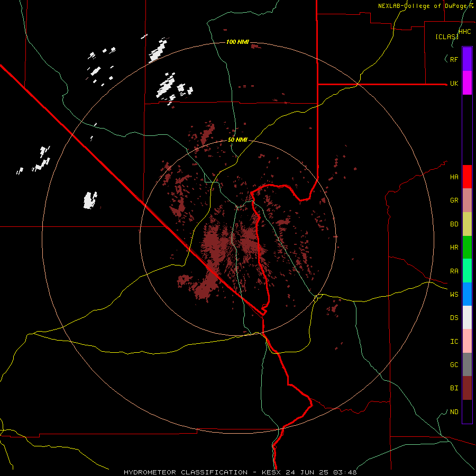Click the 'HHC' product label
476x476 pixels.
(x=465, y=32)
